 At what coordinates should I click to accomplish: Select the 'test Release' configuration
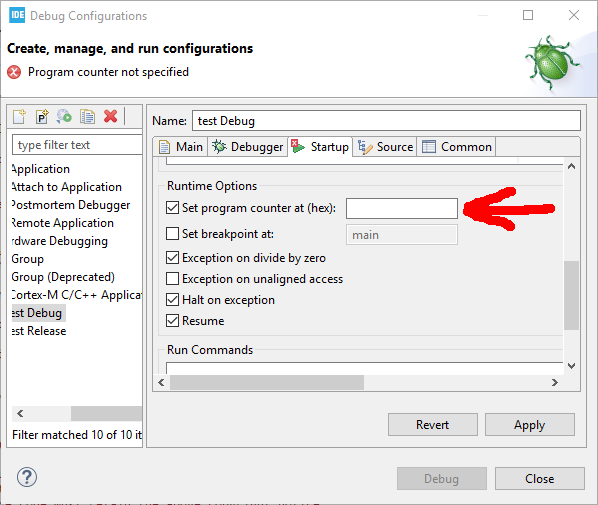point(39,331)
